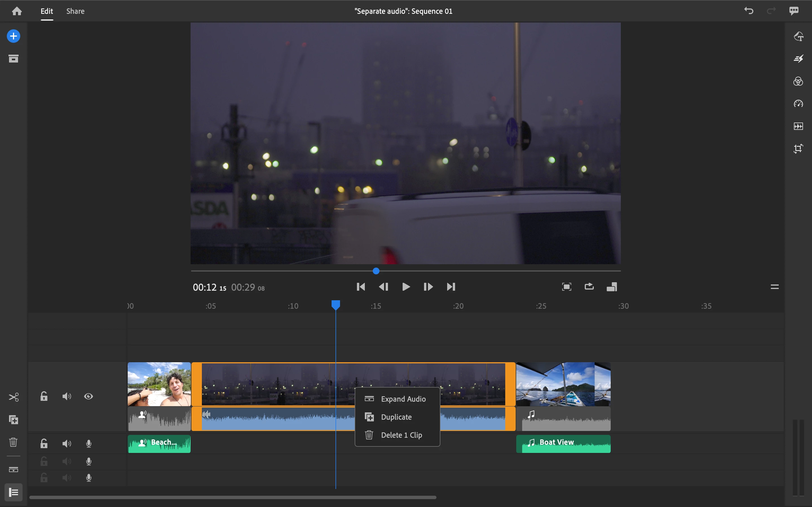This screenshot has height=507, width=812.
Task: Click the blue add media plus button
Action: click(x=14, y=36)
